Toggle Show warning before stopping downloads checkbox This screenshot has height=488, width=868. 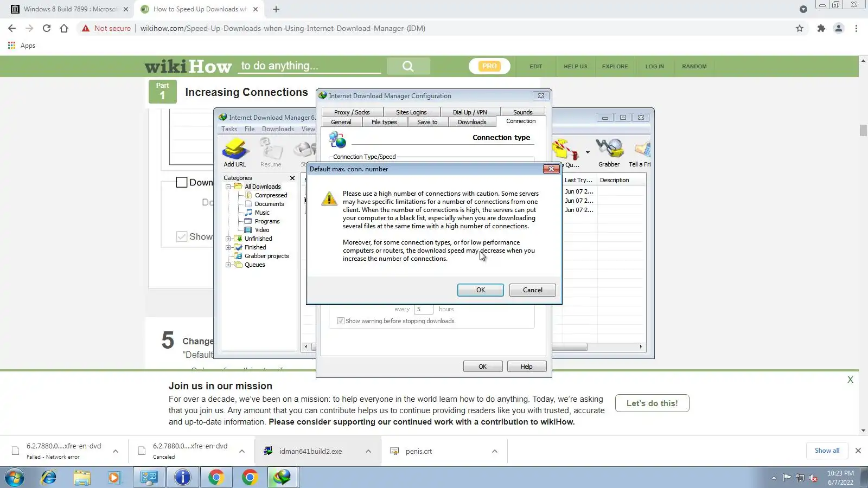[x=341, y=321]
